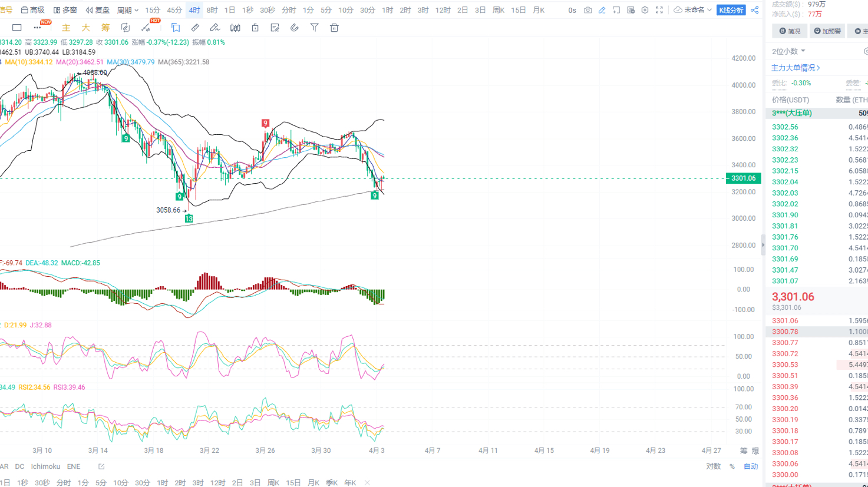Click the 加预警 add alert button

point(827,31)
